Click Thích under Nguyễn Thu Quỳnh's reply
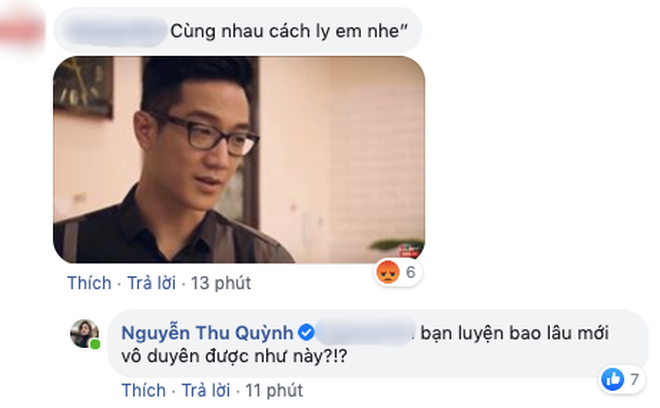Screen dimensions: 660x408 pyautogui.click(x=144, y=390)
